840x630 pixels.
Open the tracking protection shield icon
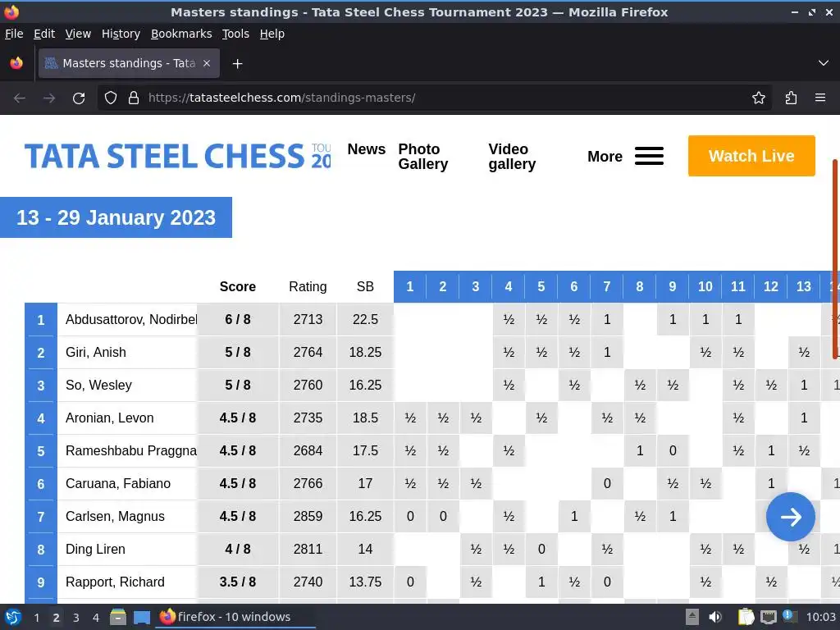tap(111, 98)
